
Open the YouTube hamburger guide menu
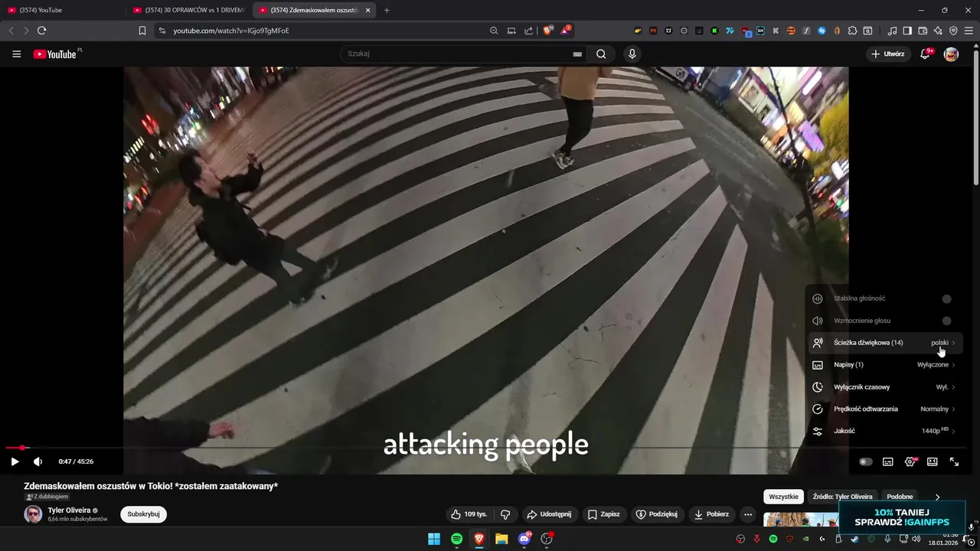click(16, 54)
